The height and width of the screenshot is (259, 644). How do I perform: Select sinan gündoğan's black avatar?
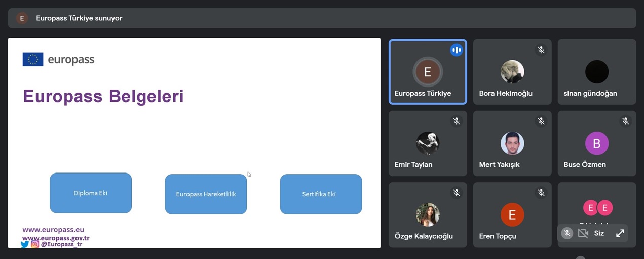[x=597, y=72]
